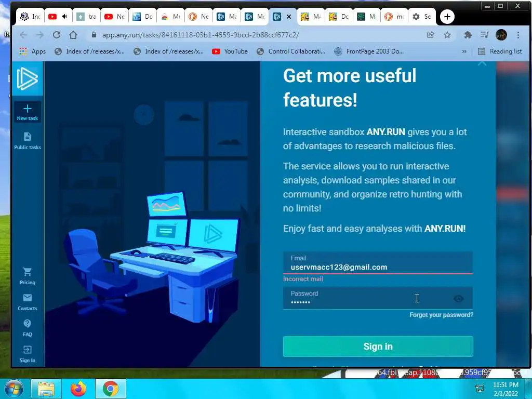Open a new Chrome tab

click(447, 17)
